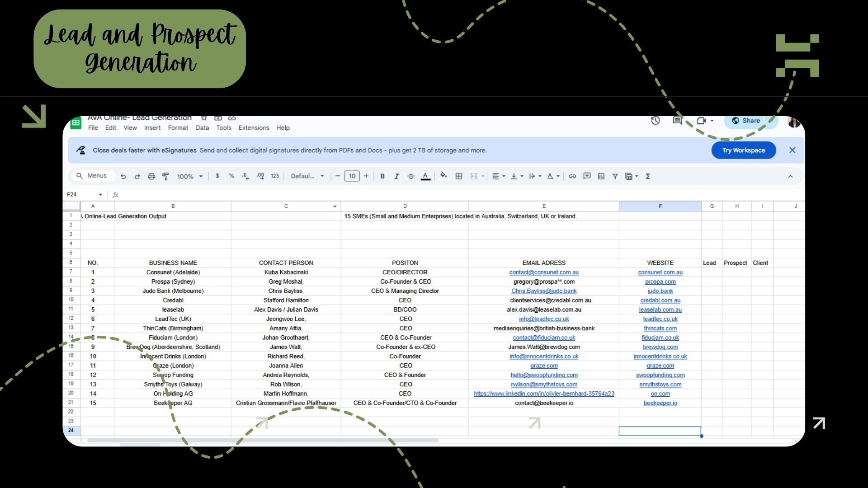The height and width of the screenshot is (488, 868).
Task: Click the Try Workspace button
Action: click(x=744, y=150)
